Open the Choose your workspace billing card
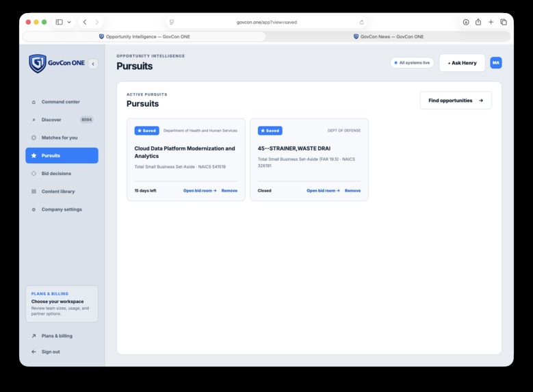 point(62,304)
